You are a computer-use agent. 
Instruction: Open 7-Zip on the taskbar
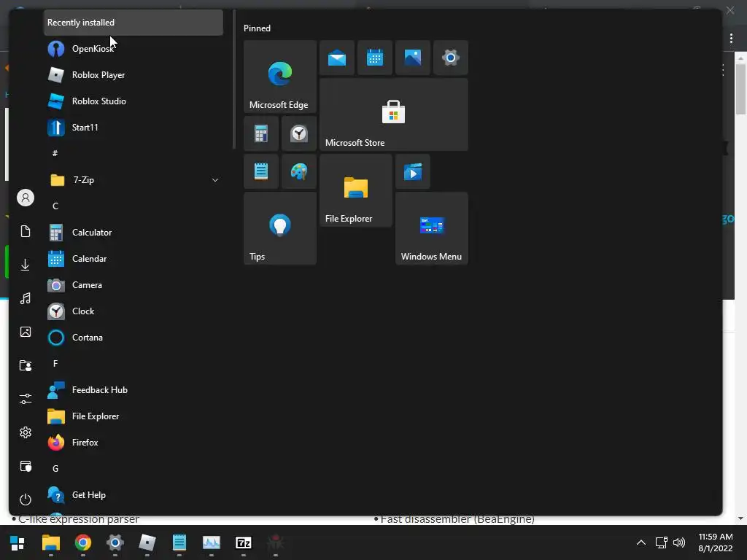[x=244, y=542]
